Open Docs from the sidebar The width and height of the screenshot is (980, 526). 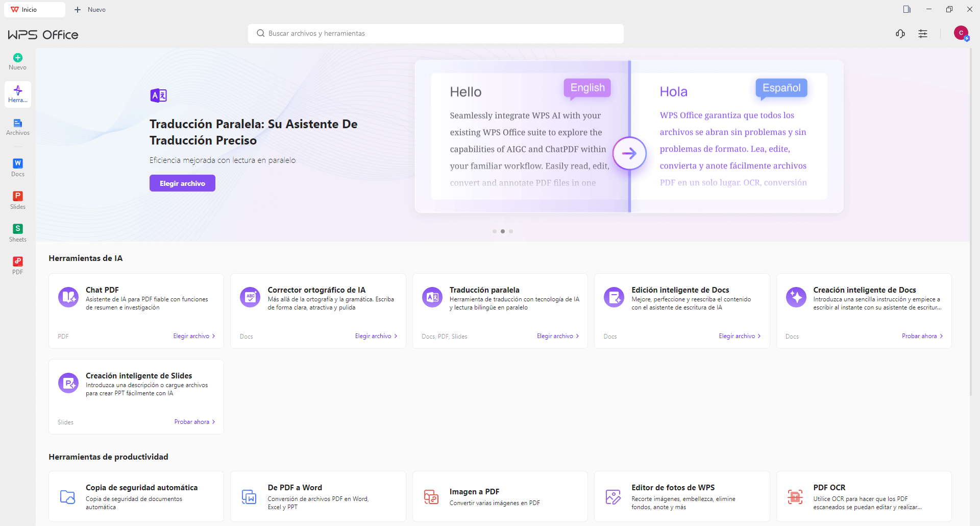18,168
